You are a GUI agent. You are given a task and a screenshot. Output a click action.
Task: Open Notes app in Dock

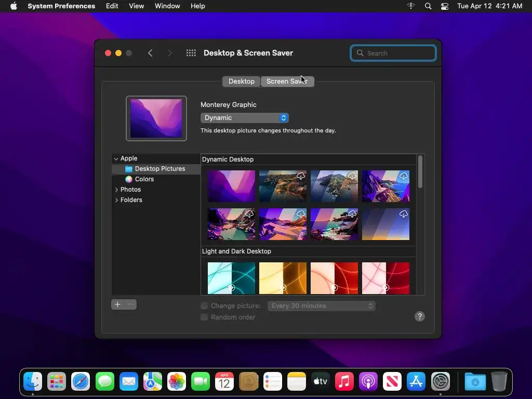coord(297,381)
